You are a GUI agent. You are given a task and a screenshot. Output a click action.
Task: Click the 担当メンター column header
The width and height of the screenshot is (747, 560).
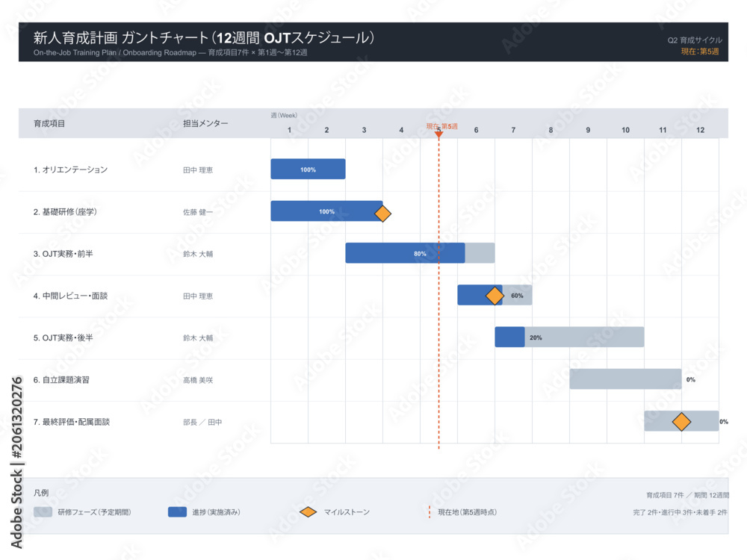[x=205, y=123]
